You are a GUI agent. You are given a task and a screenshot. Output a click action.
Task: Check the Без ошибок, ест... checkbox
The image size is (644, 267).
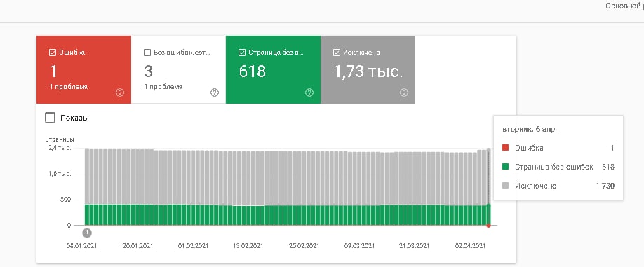coord(147,53)
